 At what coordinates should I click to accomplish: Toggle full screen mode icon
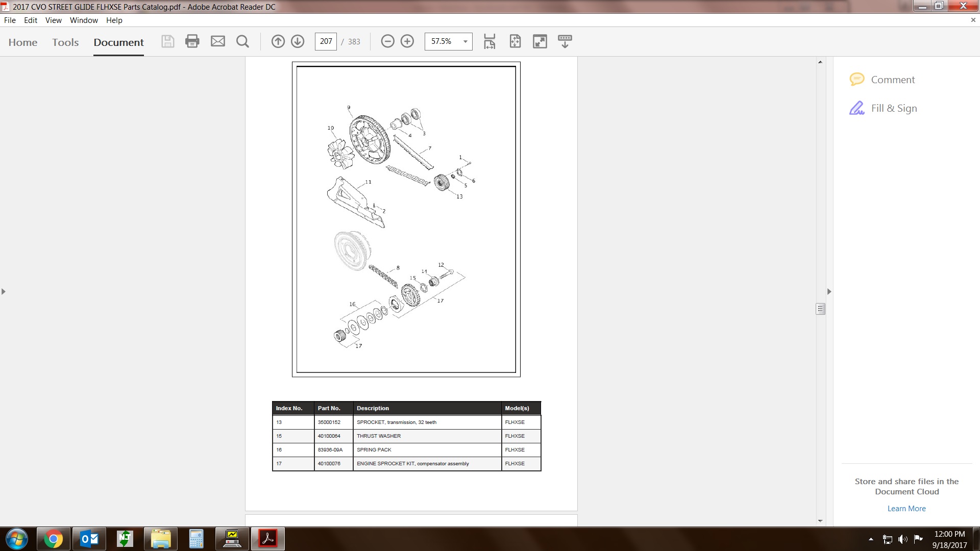pyautogui.click(x=540, y=41)
